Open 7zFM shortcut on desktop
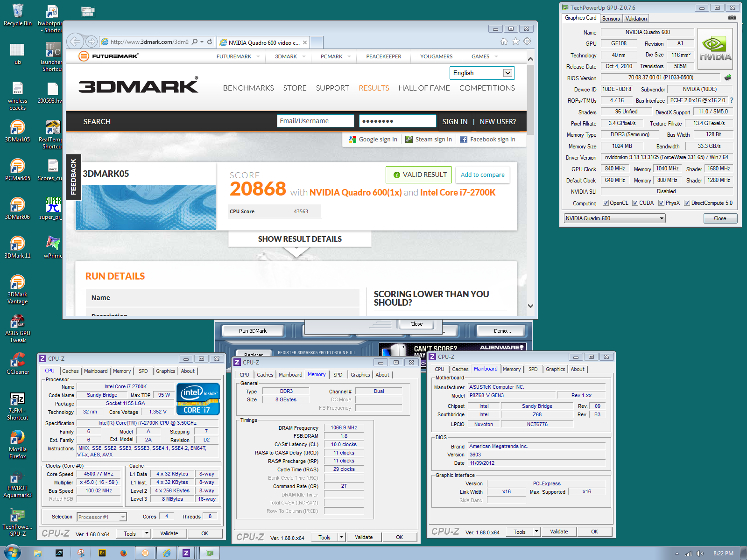This screenshot has width=747, height=560. 17,406
